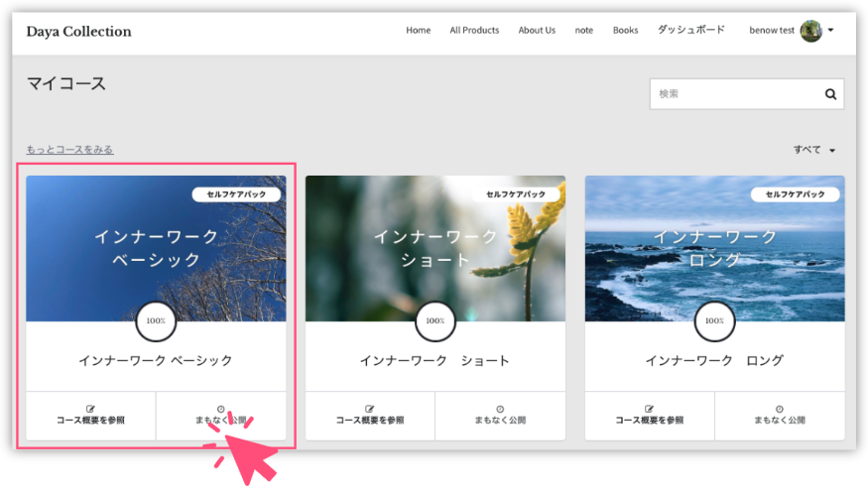
Task: Open the benow test user avatar
Action: (x=810, y=31)
